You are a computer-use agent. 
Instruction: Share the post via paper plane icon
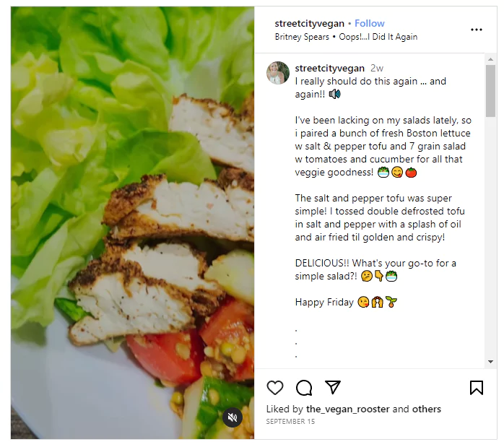coord(332,388)
